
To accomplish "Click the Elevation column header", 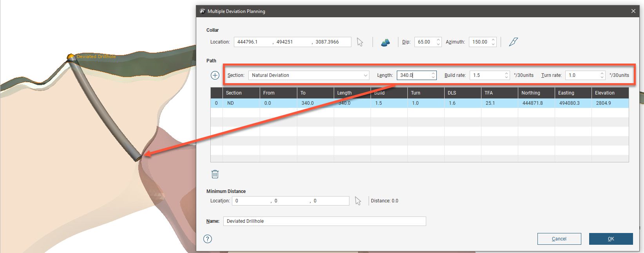I will pyautogui.click(x=610, y=93).
